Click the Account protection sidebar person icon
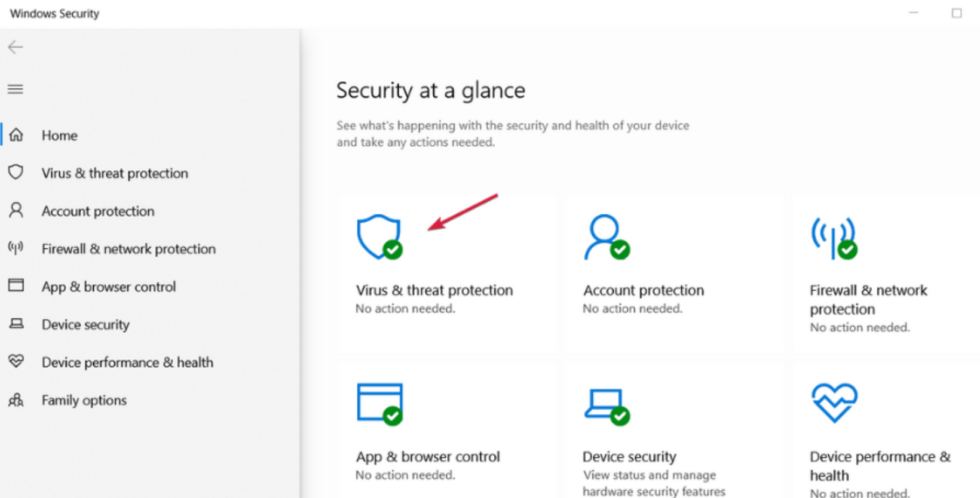Viewport: 980px width, 498px height. coord(15,211)
